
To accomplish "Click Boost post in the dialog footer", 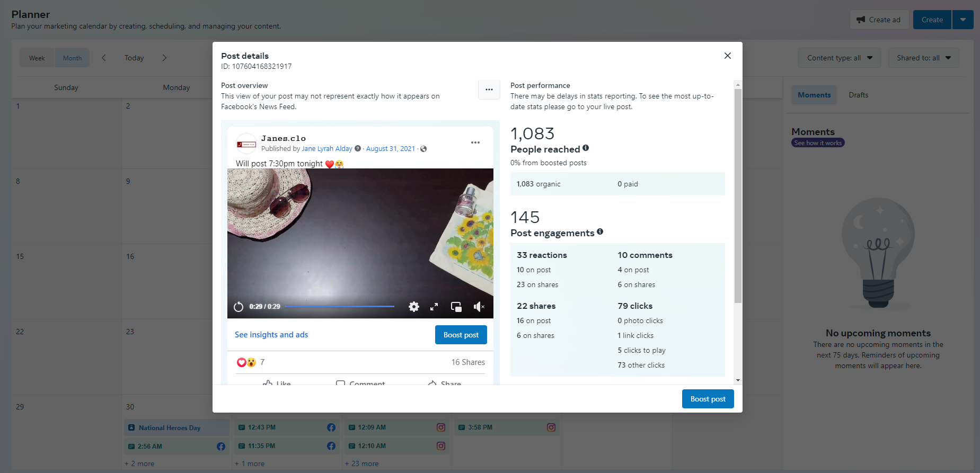I will pyautogui.click(x=708, y=399).
